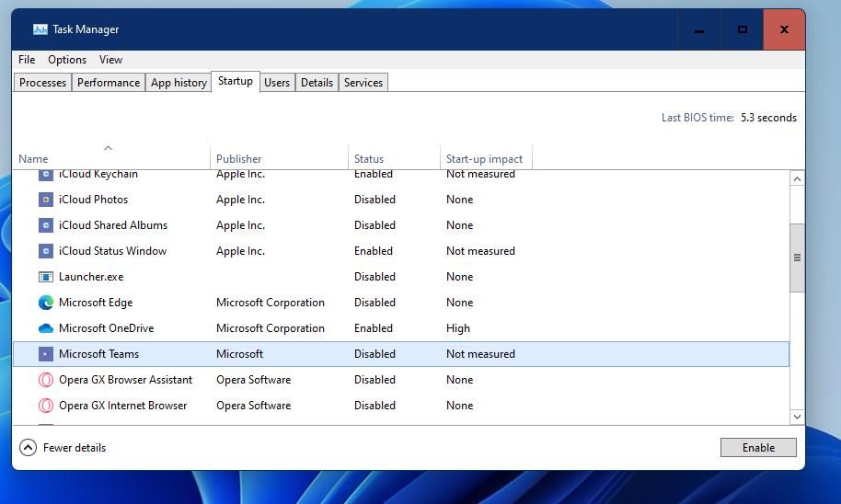The height and width of the screenshot is (504, 841).
Task: Click the vertical scrollbar thumb
Action: coord(797,258)
